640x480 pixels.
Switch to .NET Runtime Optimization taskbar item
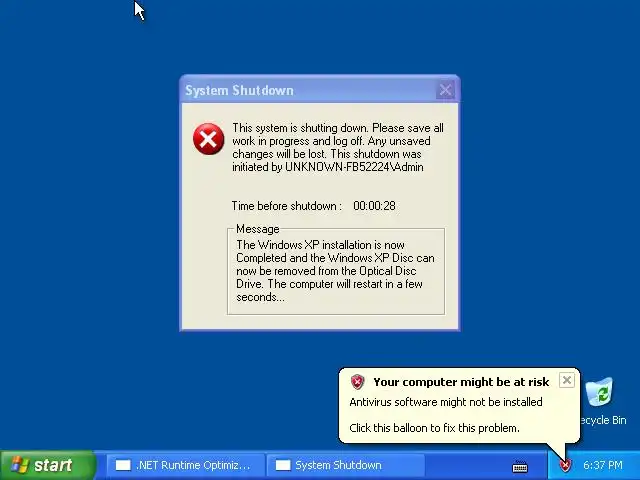184,465
